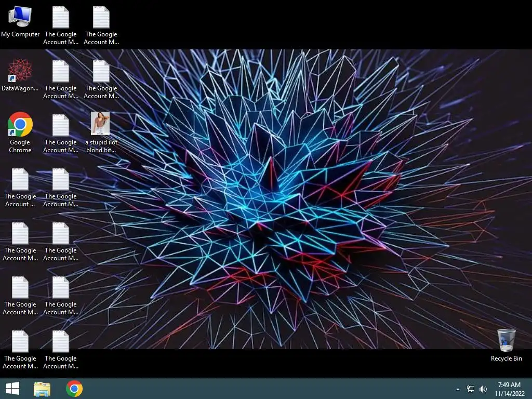The height and width of the screenshot is (399, 532).
Task: Open the network status tray icon
Action: [471, 389]
